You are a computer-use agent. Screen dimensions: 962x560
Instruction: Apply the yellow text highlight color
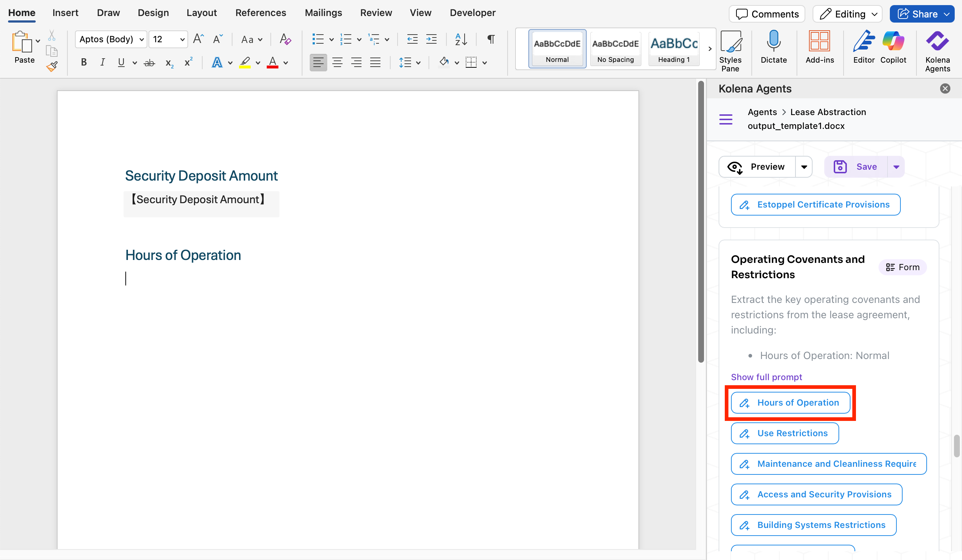[245, 62]
